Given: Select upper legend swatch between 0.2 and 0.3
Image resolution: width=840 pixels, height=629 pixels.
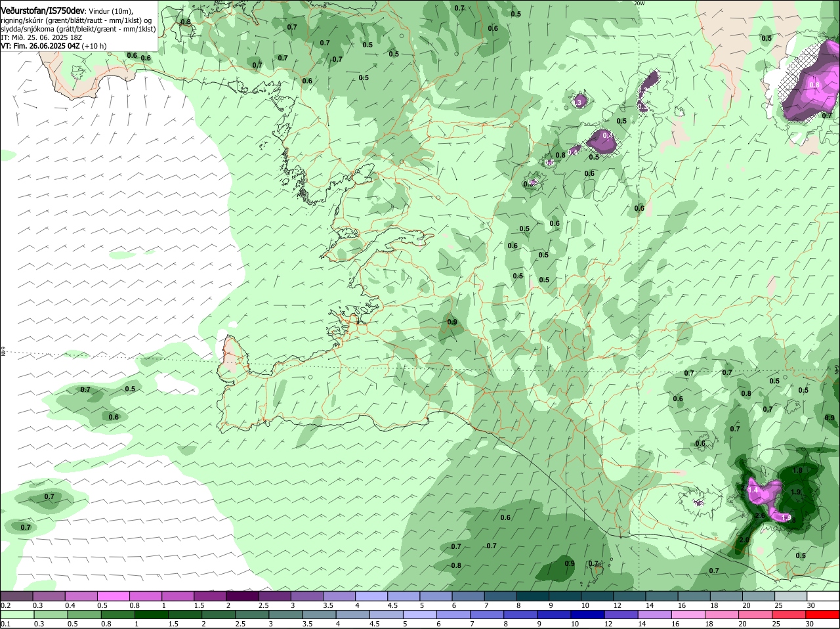Looking at the screenshot, I should point(17,596).
